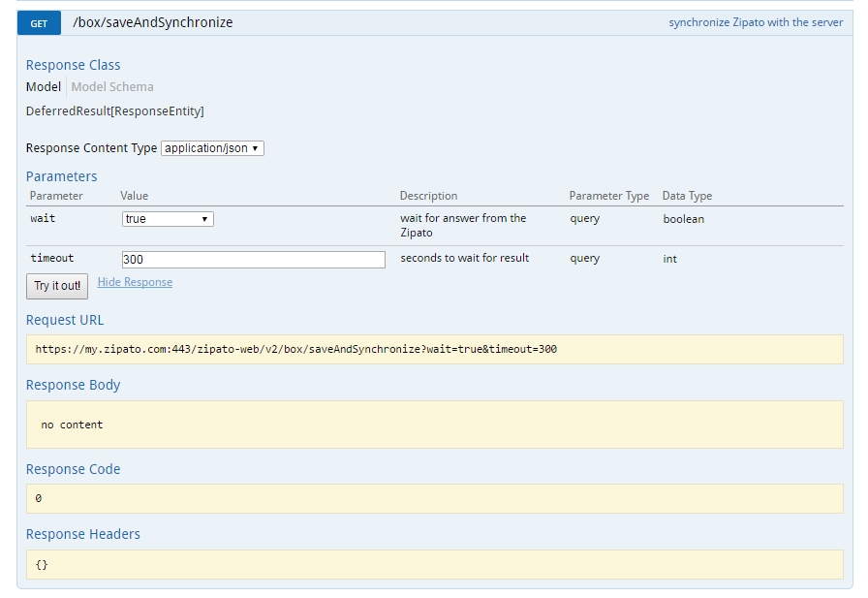Switch to the Model tab
Screen dimensions: 868x598
coord(43,87)
